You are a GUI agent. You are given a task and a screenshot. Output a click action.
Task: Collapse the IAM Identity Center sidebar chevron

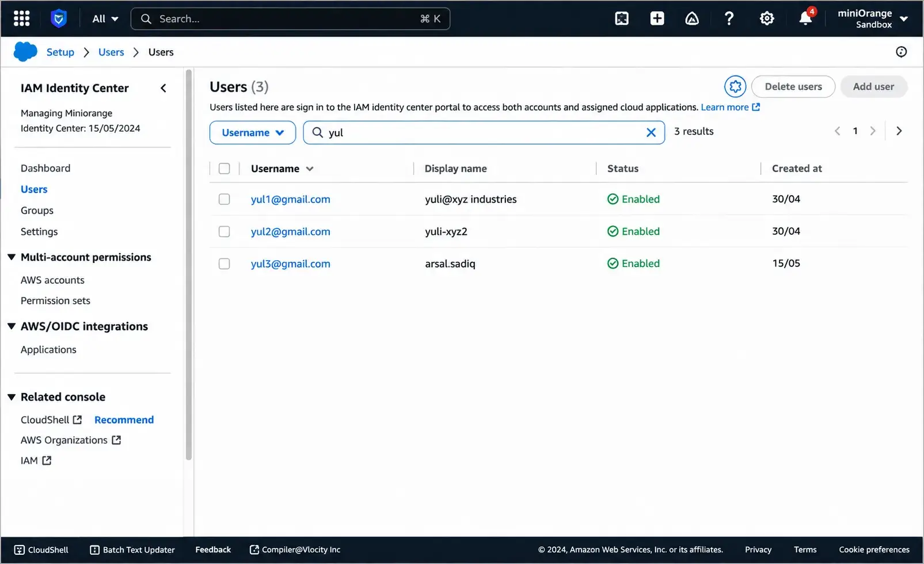(x=163, y=88)
